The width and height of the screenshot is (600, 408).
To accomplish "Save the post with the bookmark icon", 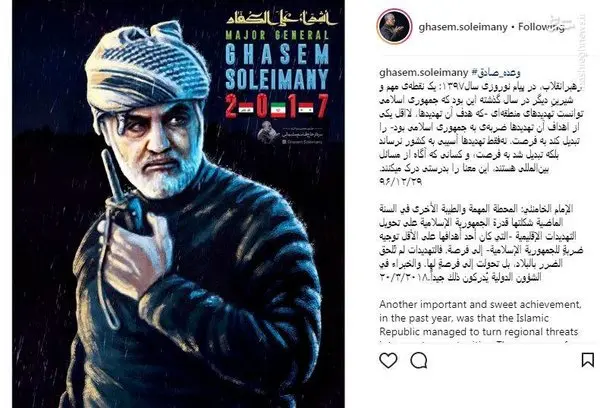I will point(587,360).
